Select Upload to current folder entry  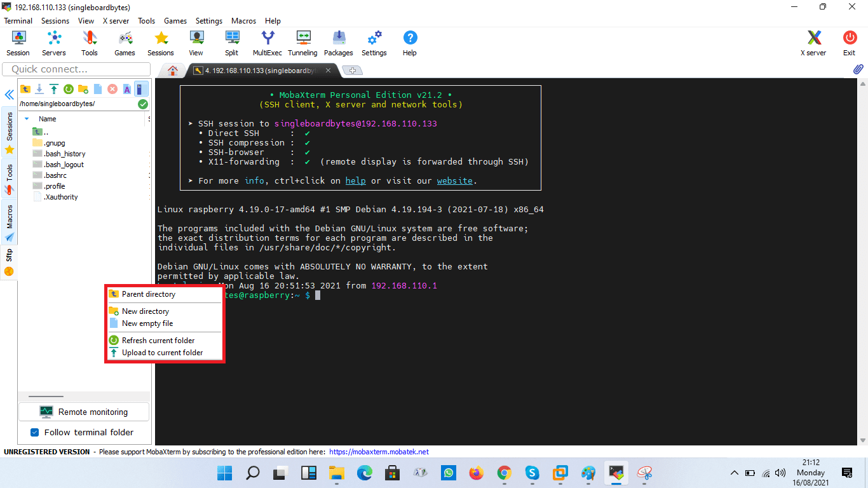point(164,353)
